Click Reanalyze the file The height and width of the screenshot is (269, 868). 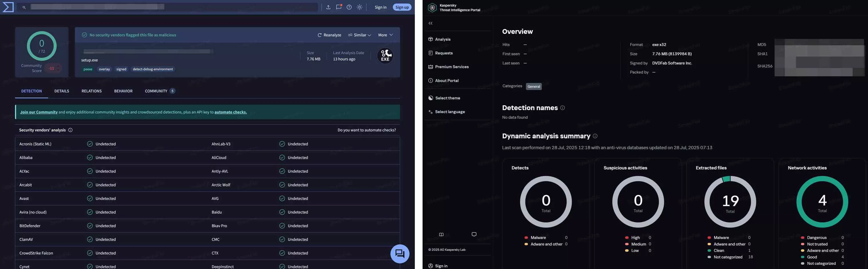click(329, 35)
